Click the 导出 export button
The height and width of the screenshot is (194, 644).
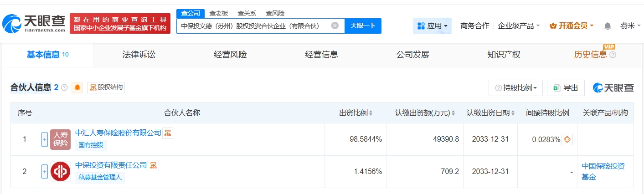(566, 88)
